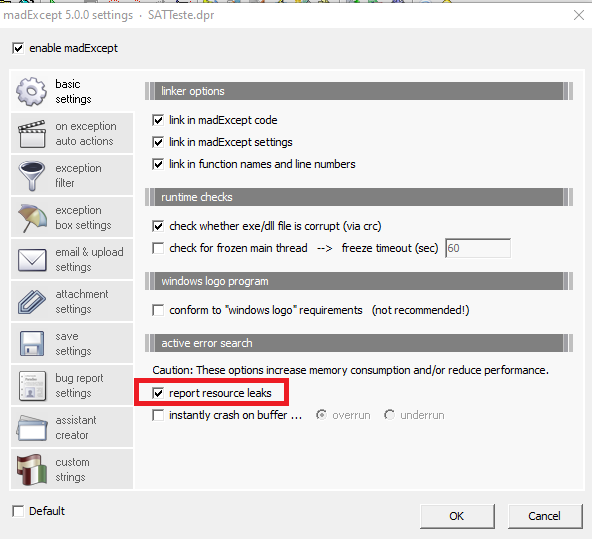
Task: Click the 'Caution: These options increase memory' text
Action: tap(350, 370)
